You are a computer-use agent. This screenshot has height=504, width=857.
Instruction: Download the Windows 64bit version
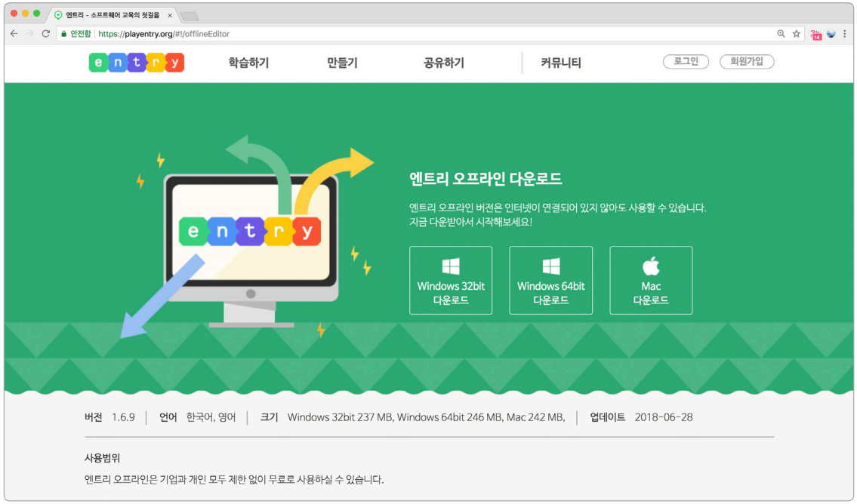click(x=550, y=280)
